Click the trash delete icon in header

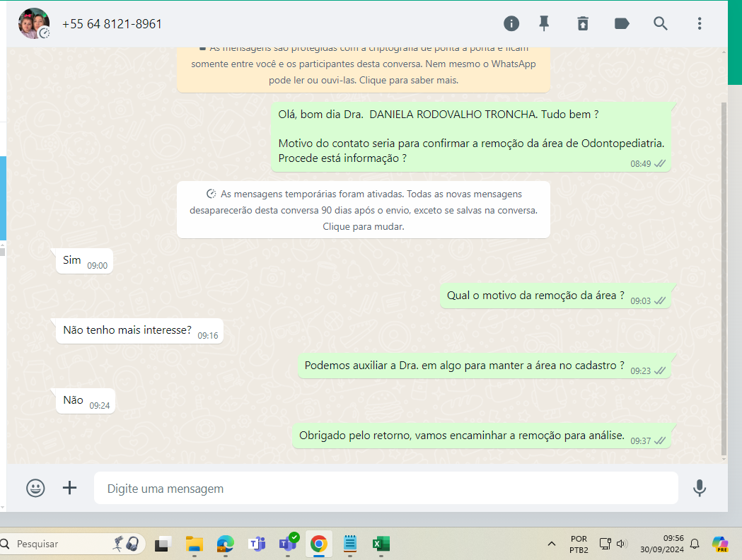(x=583, y=23)
